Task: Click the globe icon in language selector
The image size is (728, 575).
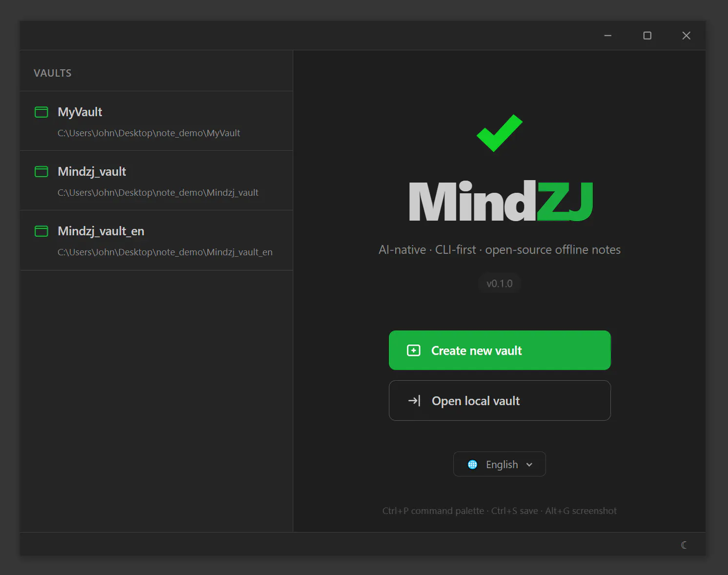Action: (472, 465)
